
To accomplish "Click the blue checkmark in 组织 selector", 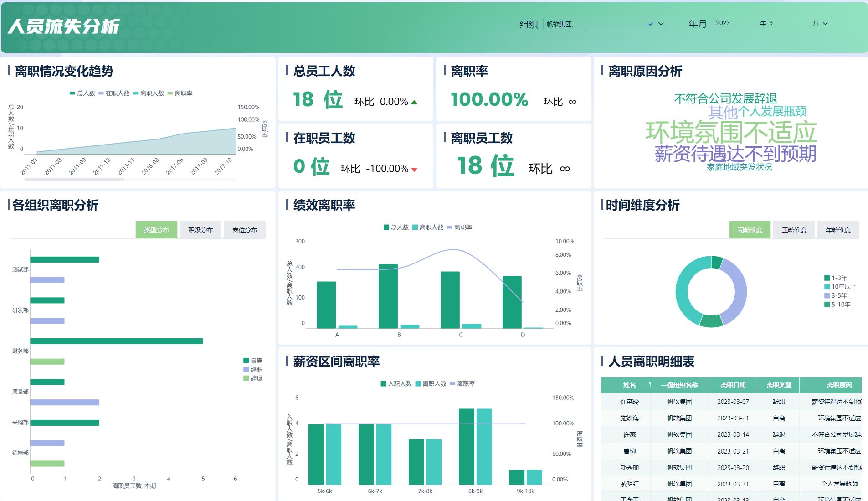I will pos(651,24).
